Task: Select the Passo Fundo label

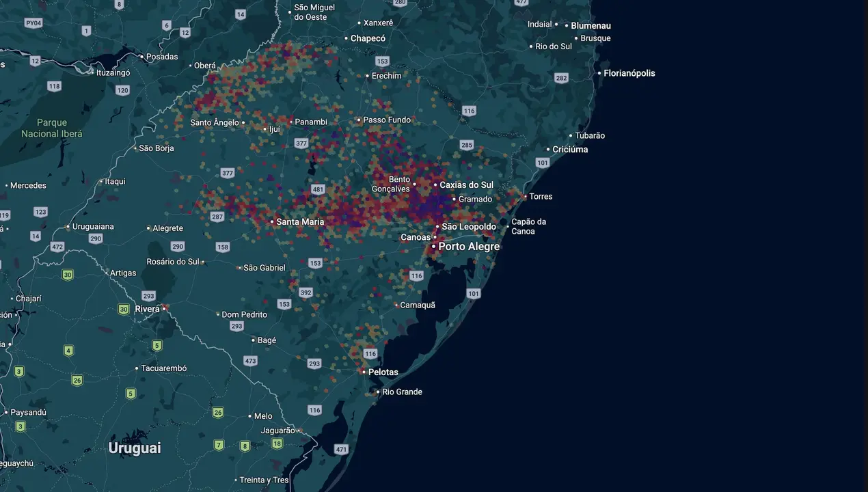Action: pos(387,120)
